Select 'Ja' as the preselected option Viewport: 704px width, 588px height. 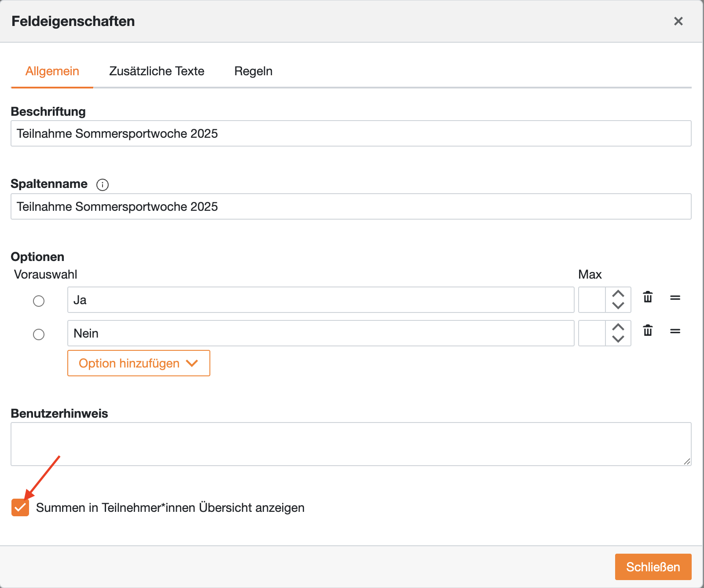(x=39, y=301)
